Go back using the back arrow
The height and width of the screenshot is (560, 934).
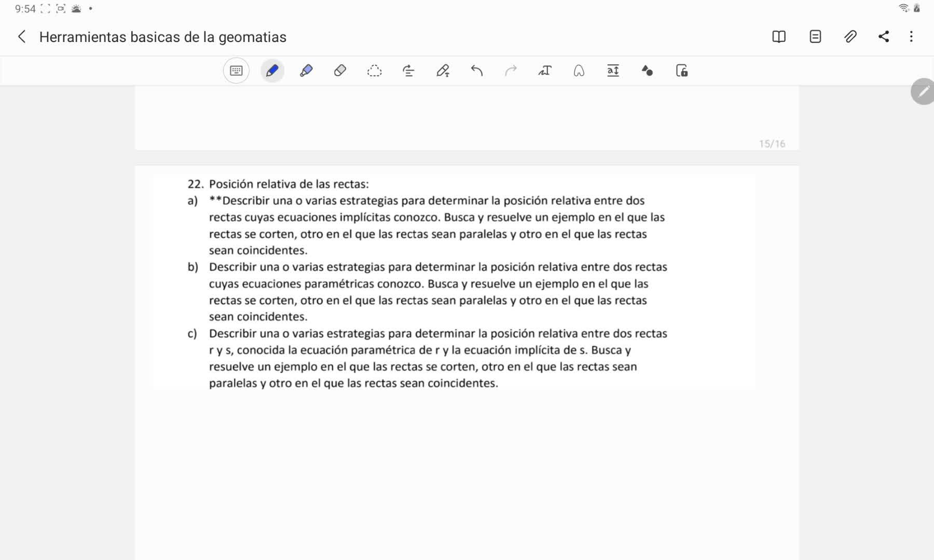pyautogui.click(x=22, y=37)
